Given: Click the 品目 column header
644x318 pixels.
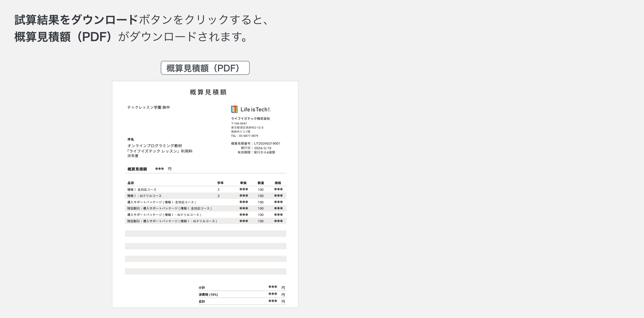Looking at the screenshot, I should click(x=131, y=183).
